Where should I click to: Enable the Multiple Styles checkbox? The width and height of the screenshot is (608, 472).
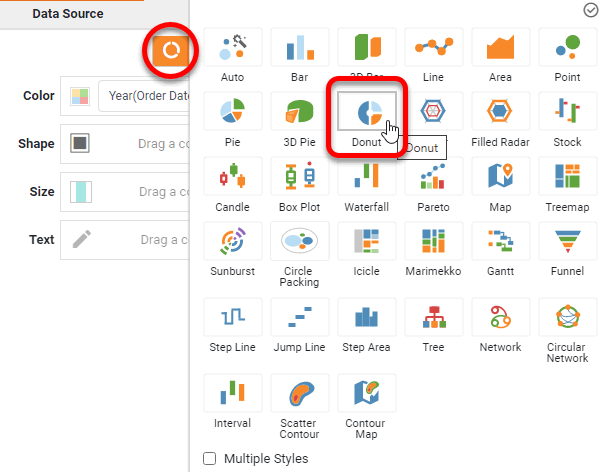(x=210, y=458)
